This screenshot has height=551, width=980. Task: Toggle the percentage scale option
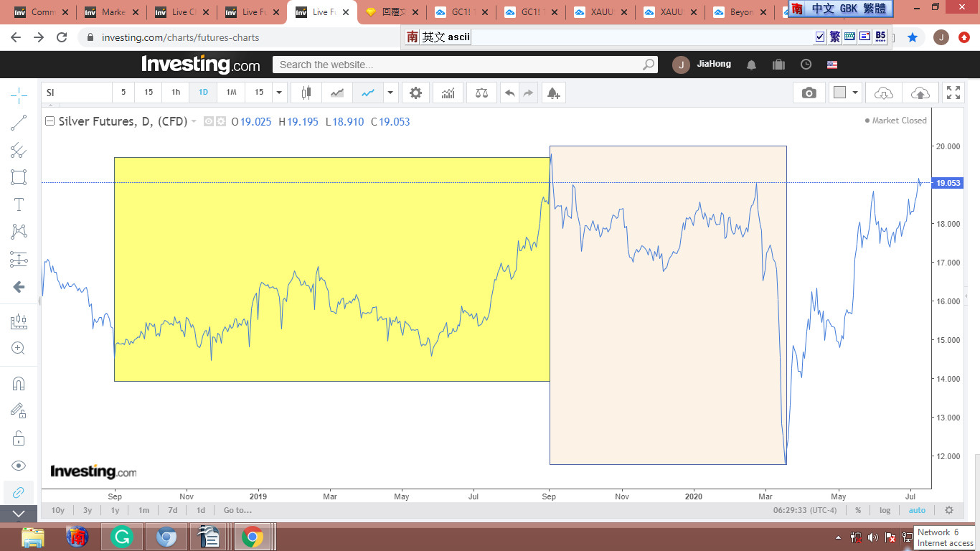point(858,510)
